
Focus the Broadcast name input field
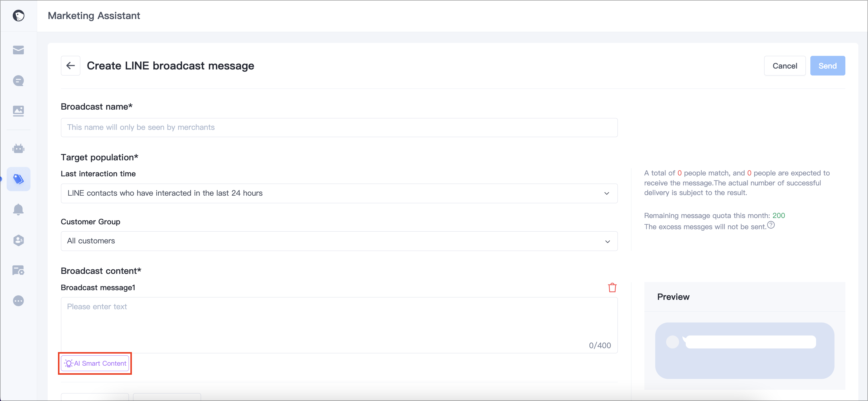tap(339, 127)
